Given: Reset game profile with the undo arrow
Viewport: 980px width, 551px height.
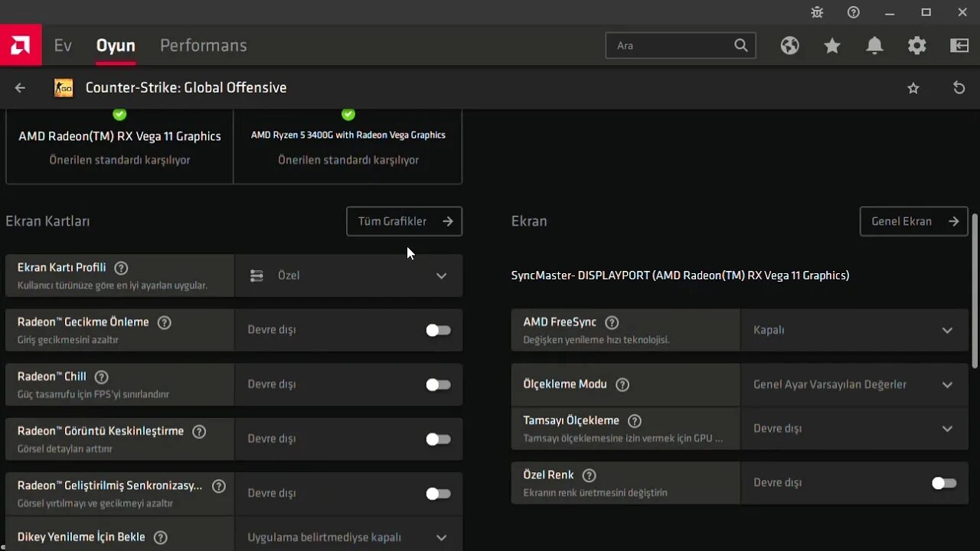Looking at the screenshot, I should (x=959, y=88).
